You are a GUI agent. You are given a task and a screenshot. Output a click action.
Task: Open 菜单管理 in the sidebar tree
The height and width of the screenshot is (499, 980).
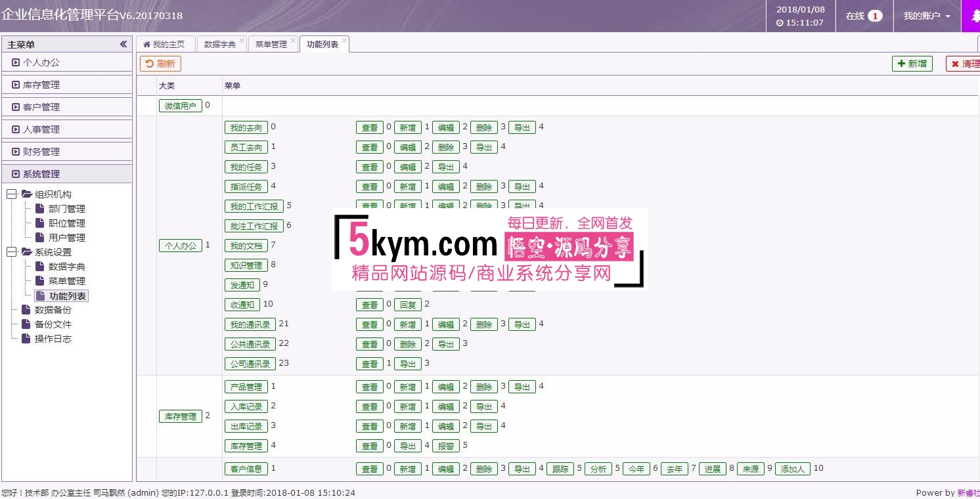tap(67, 281)
